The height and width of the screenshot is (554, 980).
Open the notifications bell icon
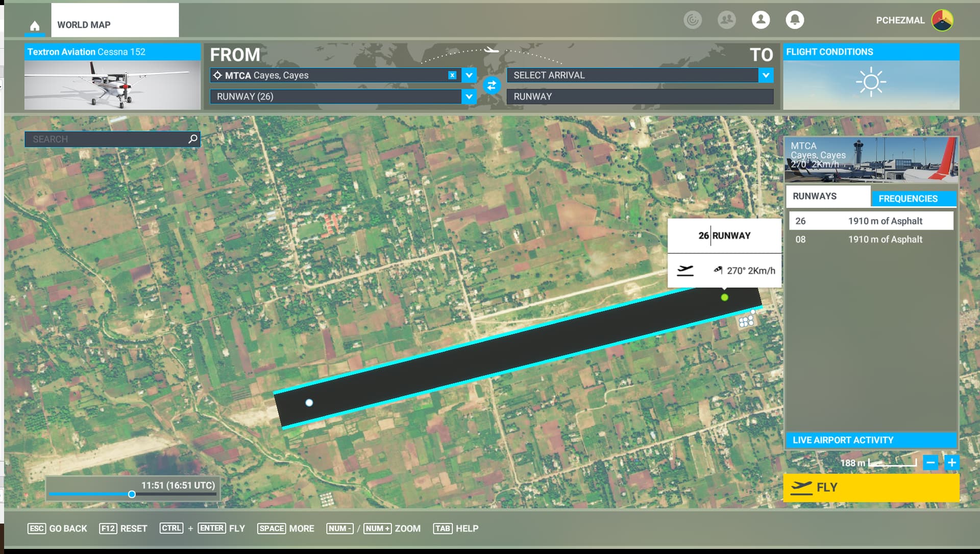(x=794, y=20)
